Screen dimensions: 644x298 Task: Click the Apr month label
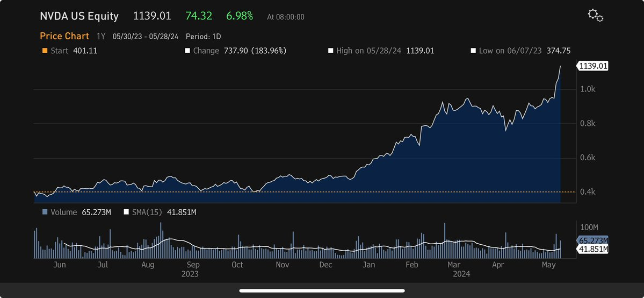(x=498, y=265)
